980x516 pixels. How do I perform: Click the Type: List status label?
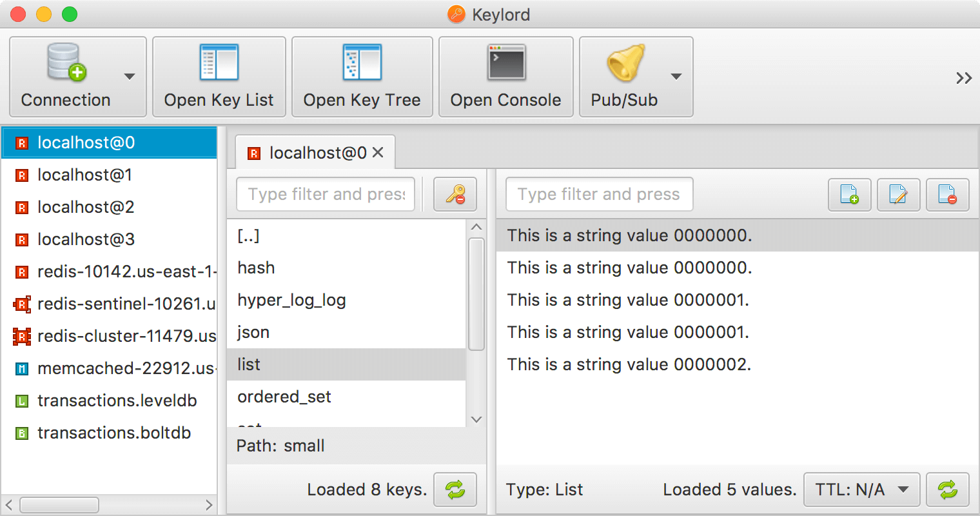(544, 490)
